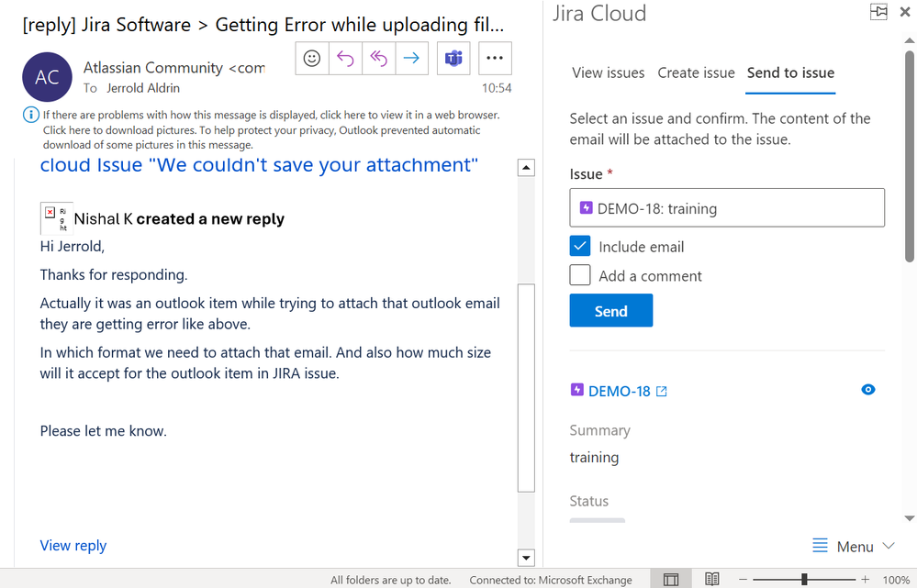Pin the Jira Cloud pane

pos(878,12)
